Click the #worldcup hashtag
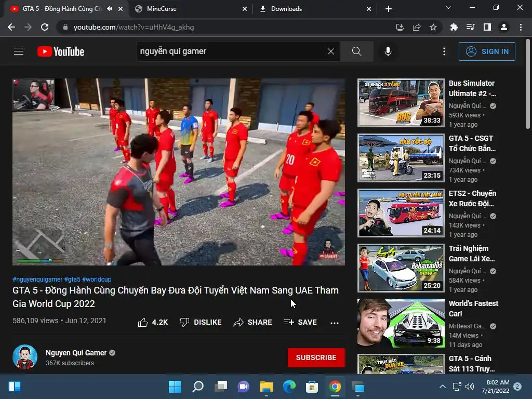 point(97,279)
